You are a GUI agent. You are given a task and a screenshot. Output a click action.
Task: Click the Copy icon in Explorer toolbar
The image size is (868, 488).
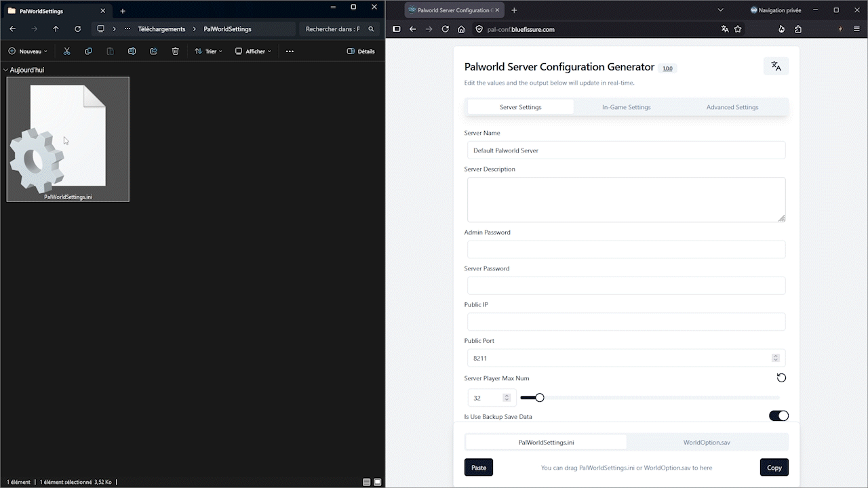point(88,52)
